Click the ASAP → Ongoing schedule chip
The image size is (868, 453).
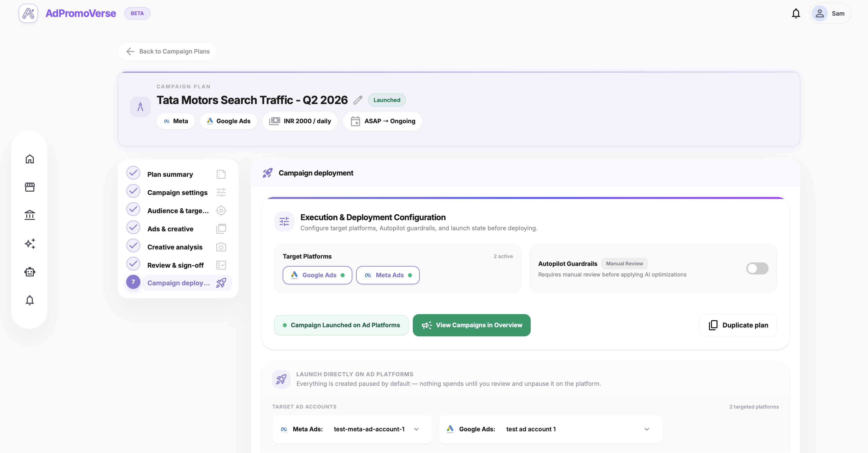(382, 121)
